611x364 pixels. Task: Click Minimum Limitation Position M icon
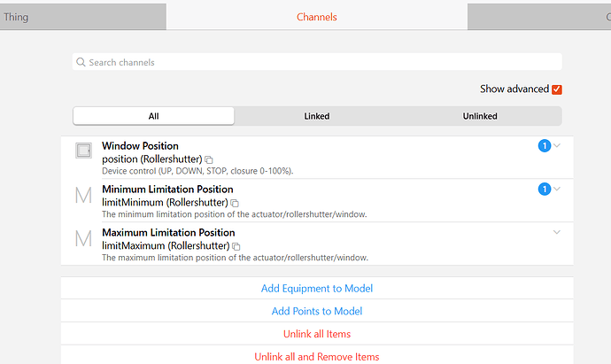click(x=83, y=195)
